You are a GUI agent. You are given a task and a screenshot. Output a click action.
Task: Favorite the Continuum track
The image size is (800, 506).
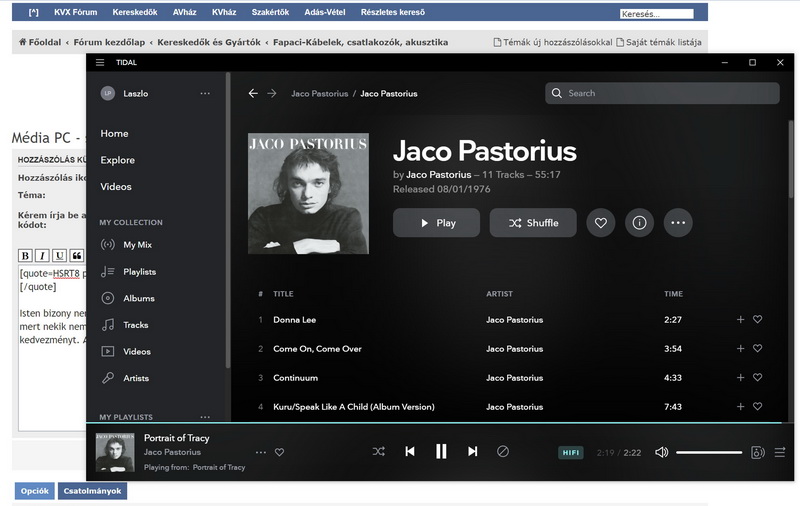pyautogui.click(x=758, y=377)
